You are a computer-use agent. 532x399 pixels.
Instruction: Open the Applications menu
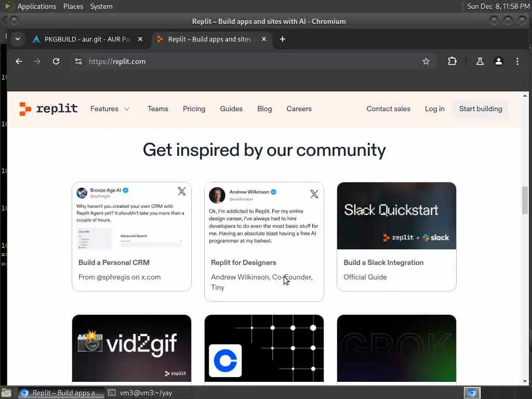click(x=36, y=6)
